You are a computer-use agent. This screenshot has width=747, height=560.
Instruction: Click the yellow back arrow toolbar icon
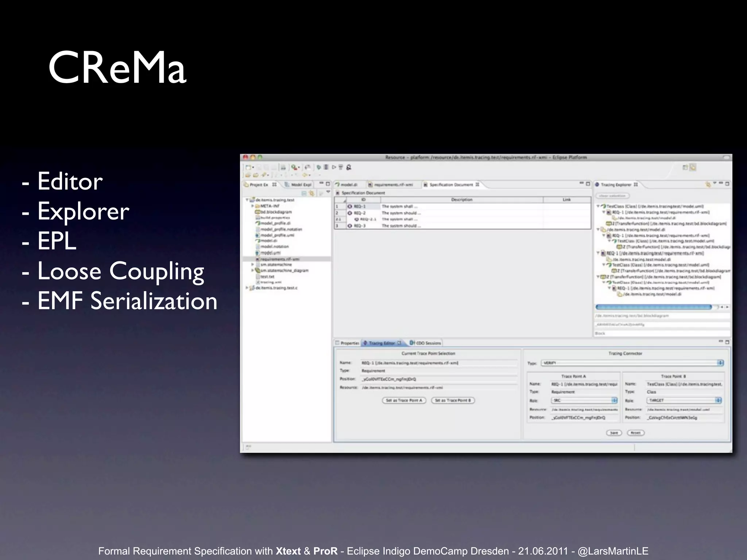(305, 175)
